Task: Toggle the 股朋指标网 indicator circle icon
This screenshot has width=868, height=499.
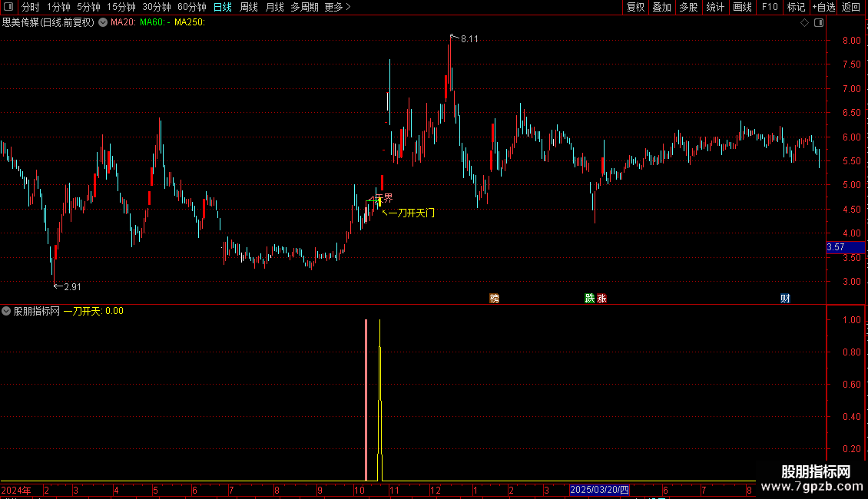Action: pyautogui.click(x=6, y=311)
